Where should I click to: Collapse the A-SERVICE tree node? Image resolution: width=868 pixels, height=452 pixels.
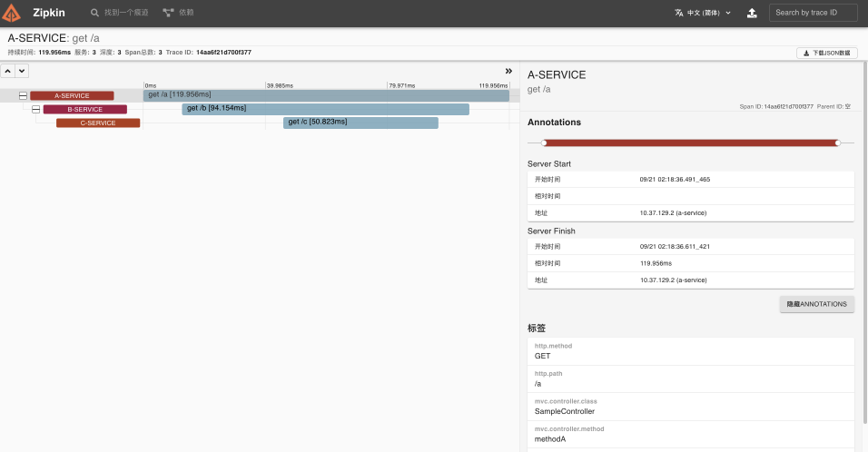(x=23, y=95)
